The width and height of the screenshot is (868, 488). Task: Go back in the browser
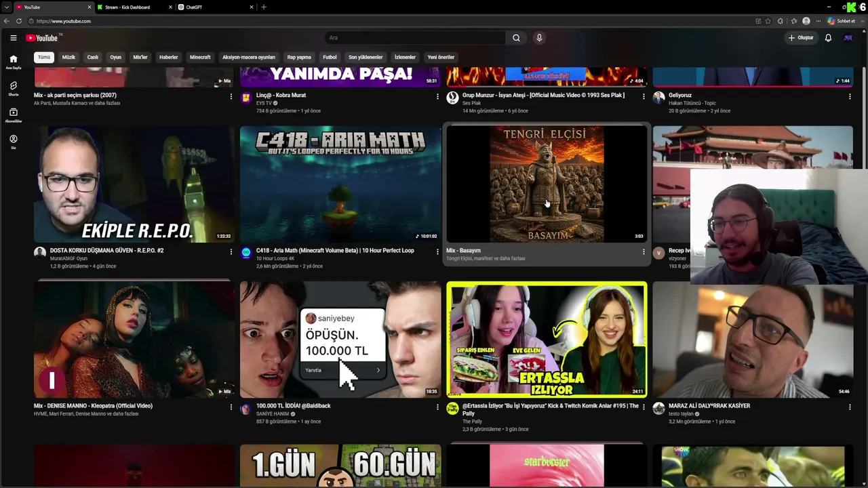tap(7, 21)
